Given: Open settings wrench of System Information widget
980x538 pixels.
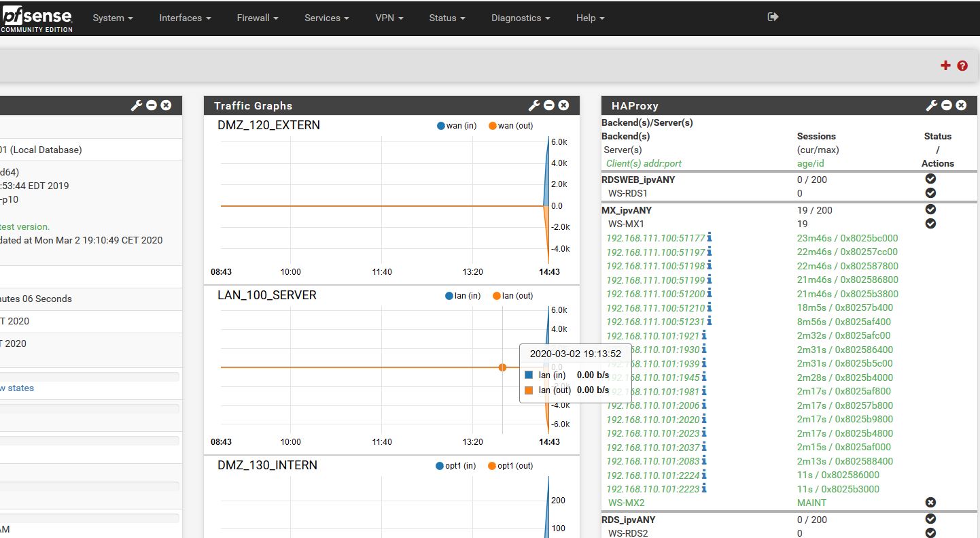Looking at the screenshot, I should pos(137,105).
